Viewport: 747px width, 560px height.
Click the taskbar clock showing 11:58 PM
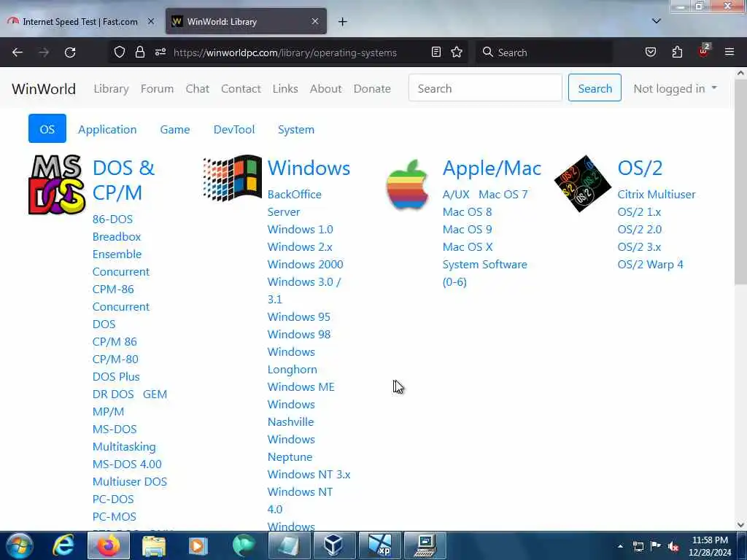[709, 546]
